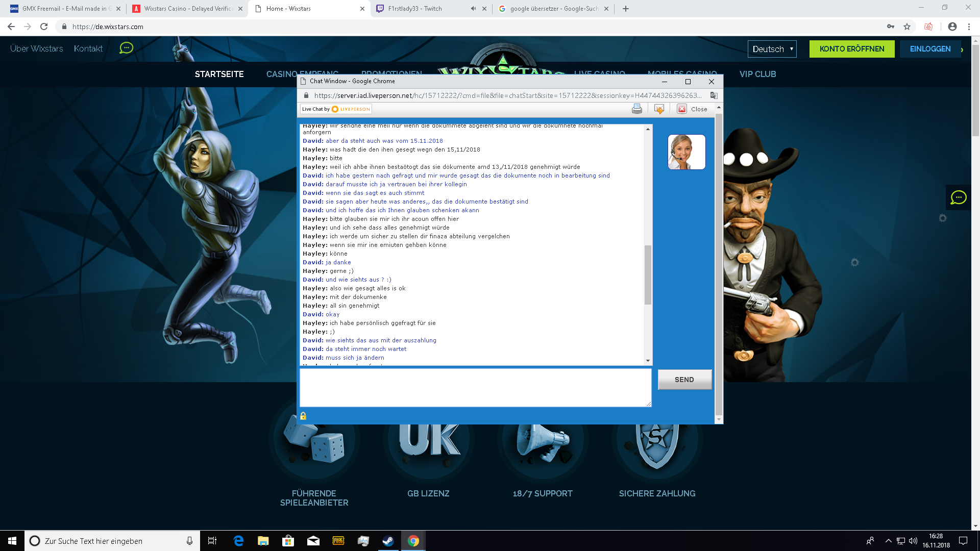
Task: Click KONTO ERÖFFNEN button
Action: click(x=852, y=49)
